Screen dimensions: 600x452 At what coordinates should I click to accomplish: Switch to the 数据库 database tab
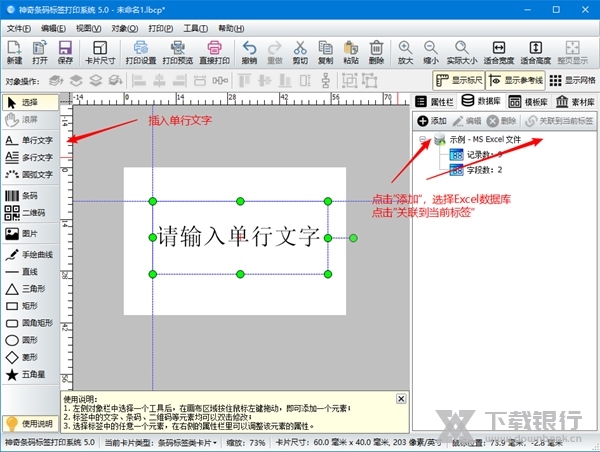[x=481, y=101]
